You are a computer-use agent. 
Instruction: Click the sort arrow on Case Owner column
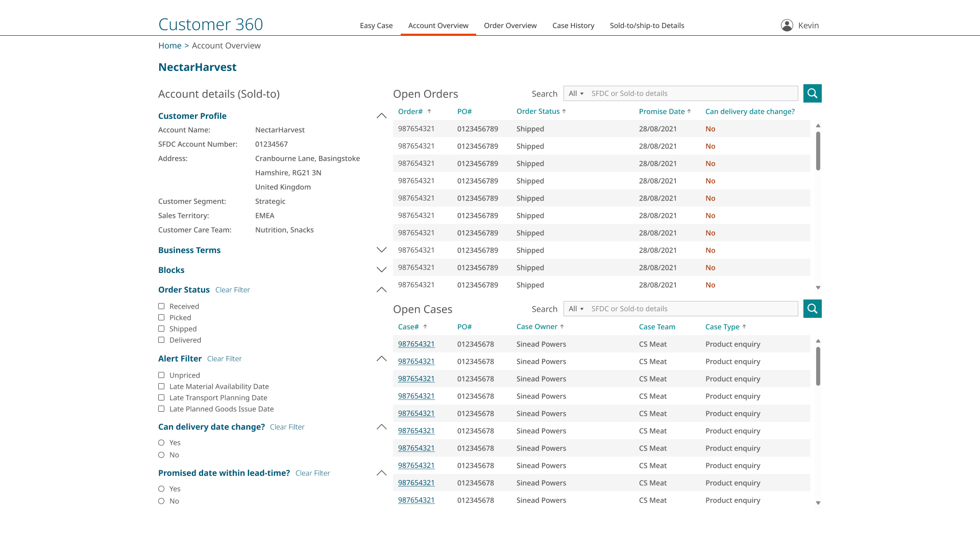(562, 326)
